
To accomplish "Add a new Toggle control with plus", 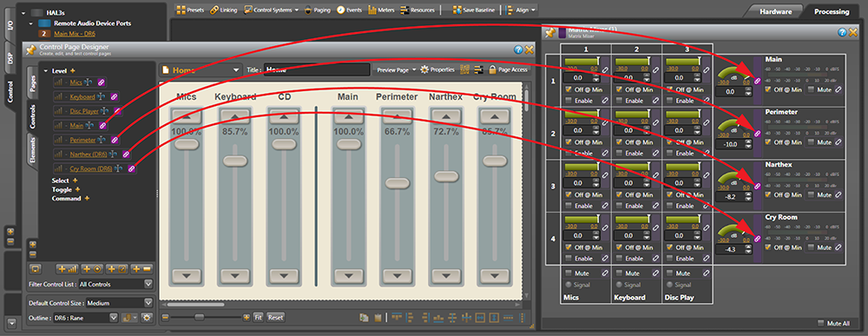I will click(x=77, y=189).
